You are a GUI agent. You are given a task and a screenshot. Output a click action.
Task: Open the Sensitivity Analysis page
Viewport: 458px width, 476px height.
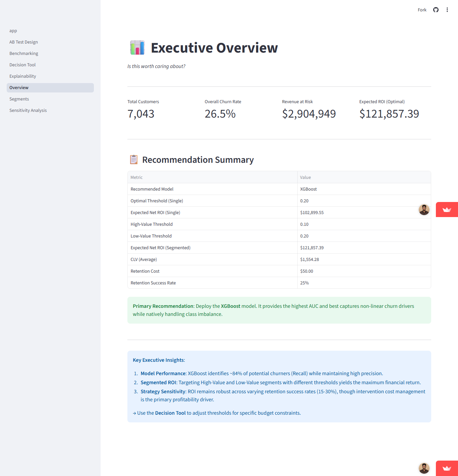pos(50,111)
